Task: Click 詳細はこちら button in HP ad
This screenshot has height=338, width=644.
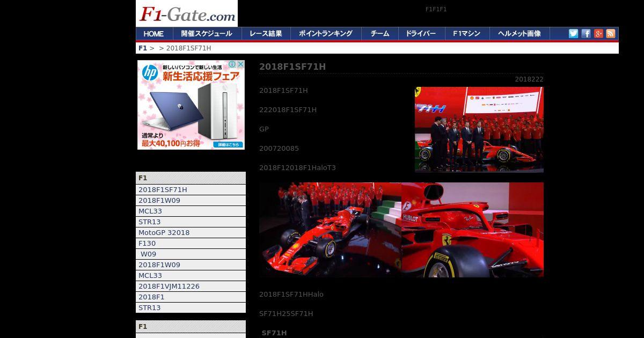Action: click(x=229, y=144)
